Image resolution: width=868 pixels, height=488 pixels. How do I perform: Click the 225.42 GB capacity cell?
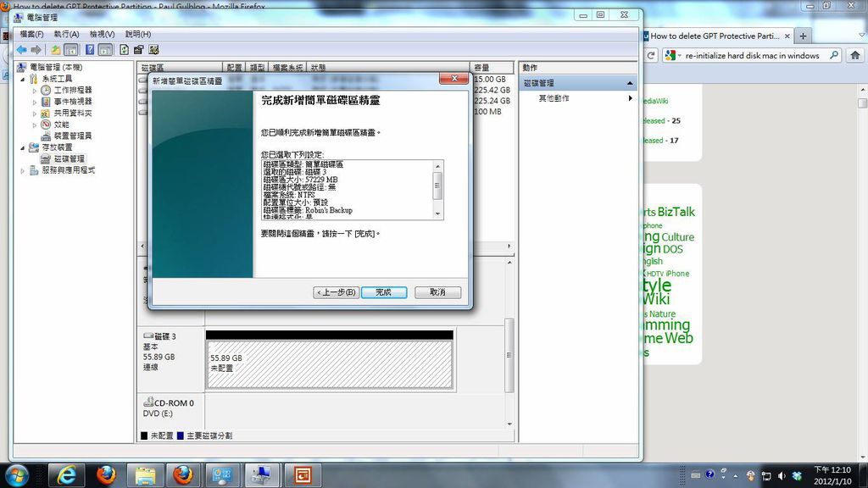pos(492,90)
